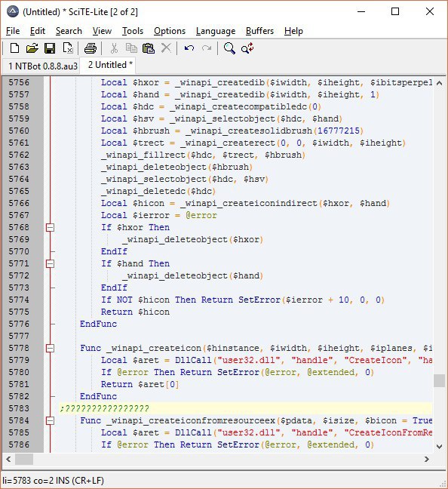Paste from clipboard using the toolbar icon
The image size is (448, 489).
[149, 48]
